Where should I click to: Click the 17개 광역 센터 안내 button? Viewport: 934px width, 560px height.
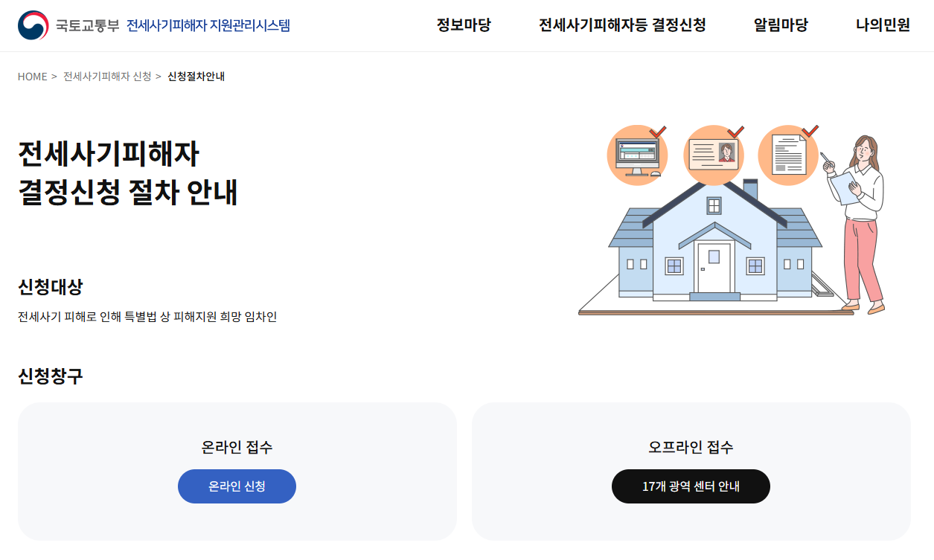click(x=691, y=486)
